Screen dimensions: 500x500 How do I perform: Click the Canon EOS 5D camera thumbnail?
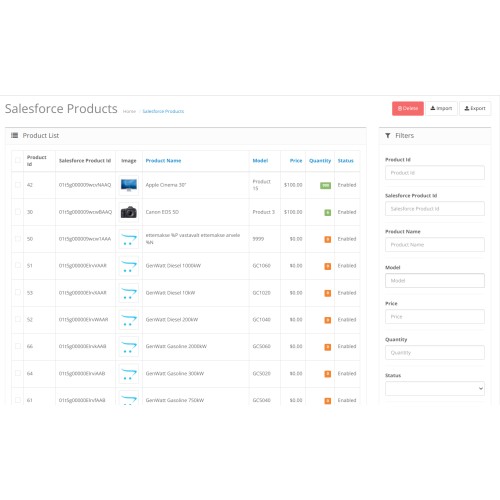coord(129,212)
